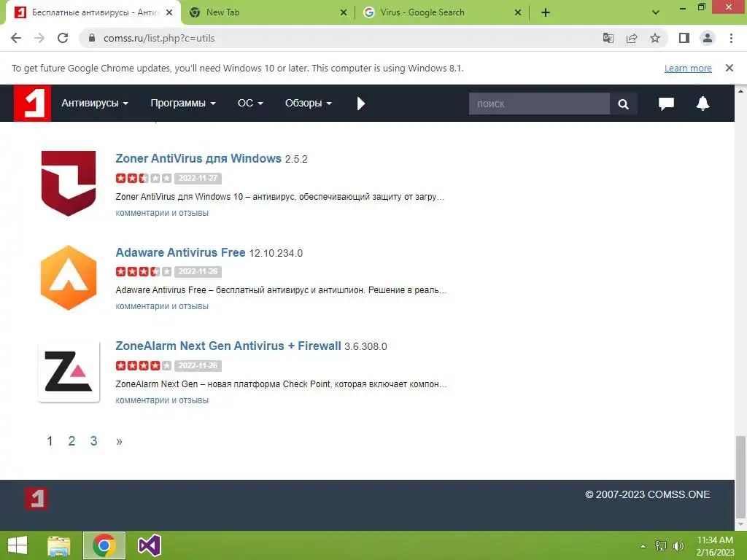Click the footer Comss logo
747x560 pixels.
[36, 499]
